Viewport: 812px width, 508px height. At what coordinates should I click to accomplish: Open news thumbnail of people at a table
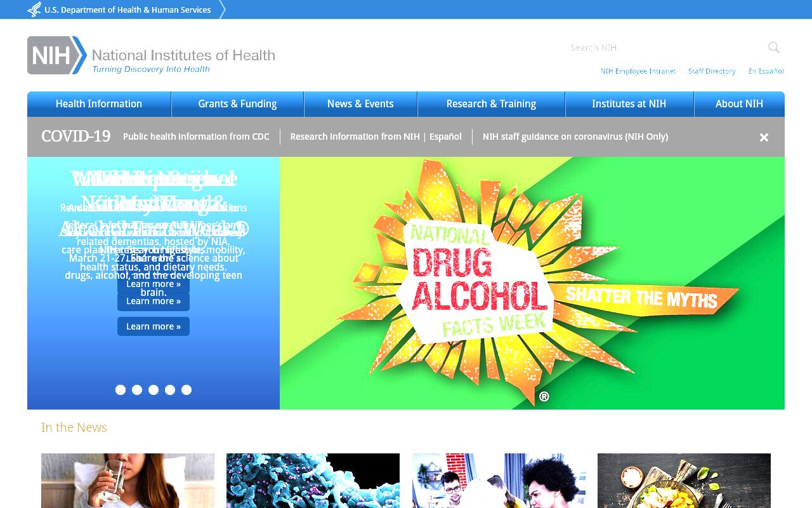[499, 481]
